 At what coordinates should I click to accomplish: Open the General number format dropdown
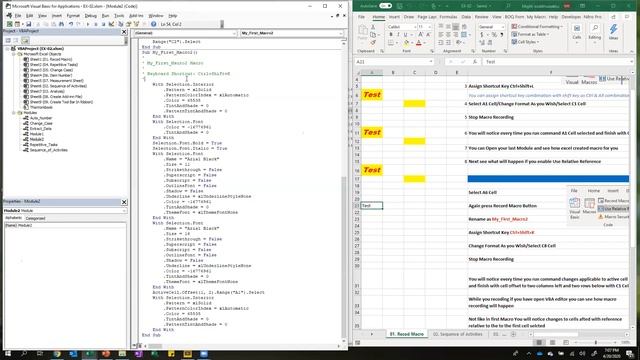point(502,27)
